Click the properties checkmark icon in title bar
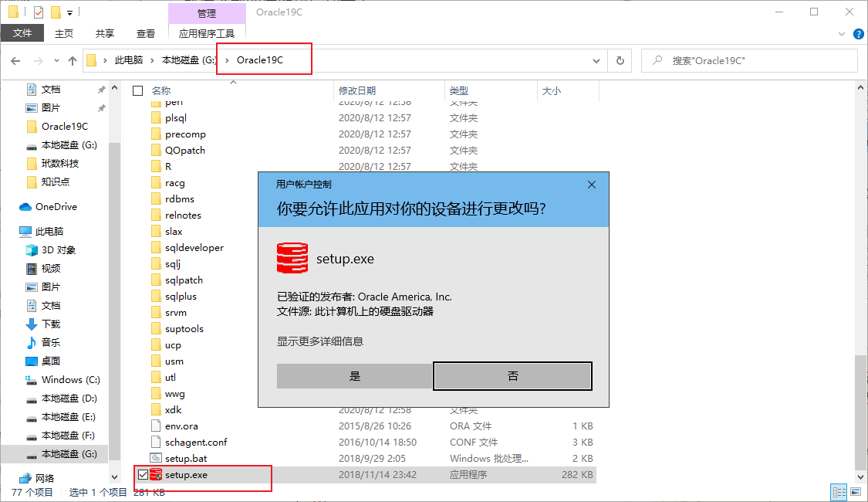The image size is (868, 502). [39, 12]
